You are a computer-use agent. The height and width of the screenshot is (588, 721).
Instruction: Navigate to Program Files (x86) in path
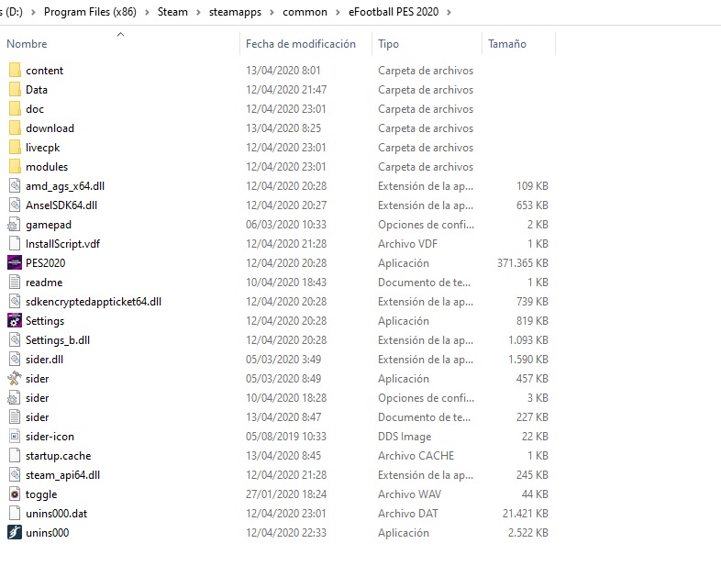point(90,12)
